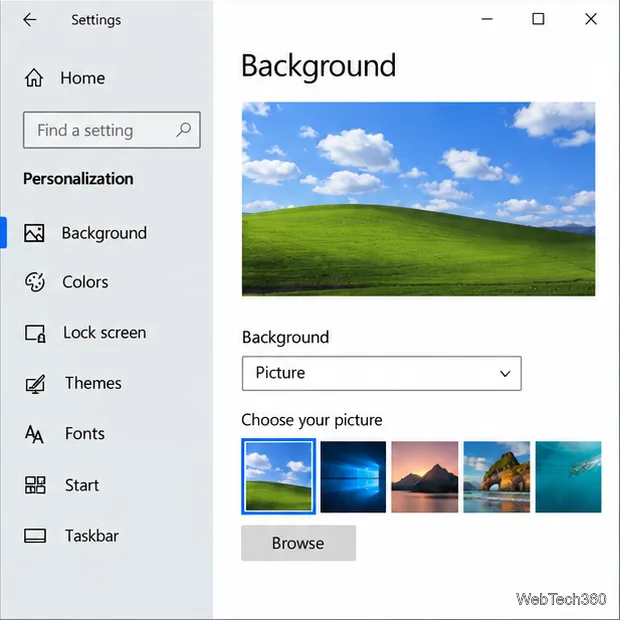Click the Start tiles icon
620x620 pixels.
click(35, 485)
